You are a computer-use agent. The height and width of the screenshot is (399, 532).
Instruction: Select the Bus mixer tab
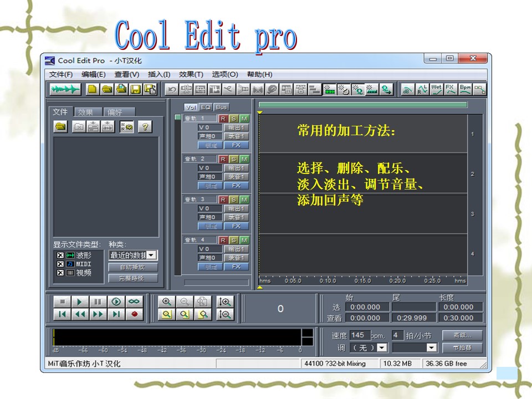[x=221, y=107]
